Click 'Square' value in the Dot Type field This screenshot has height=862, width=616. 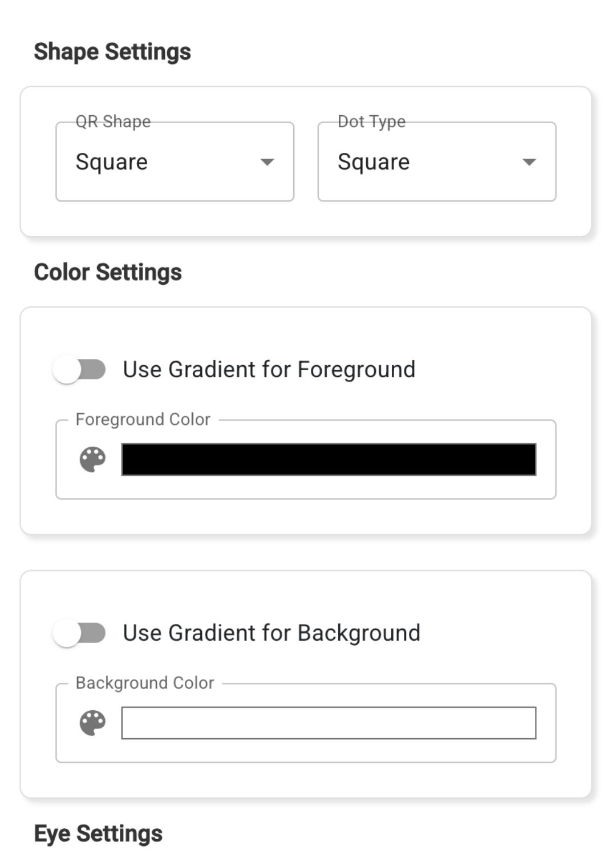click(374, 162)
